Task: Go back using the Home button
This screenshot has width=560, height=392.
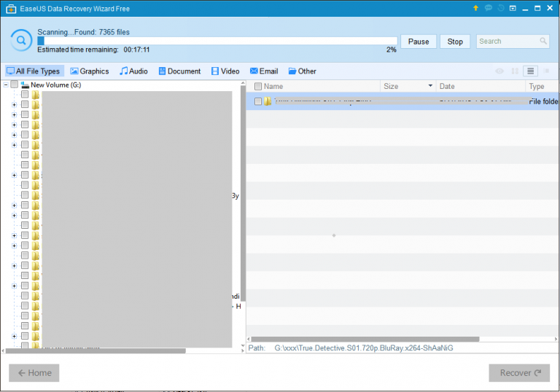Action: tap(34, 373)
